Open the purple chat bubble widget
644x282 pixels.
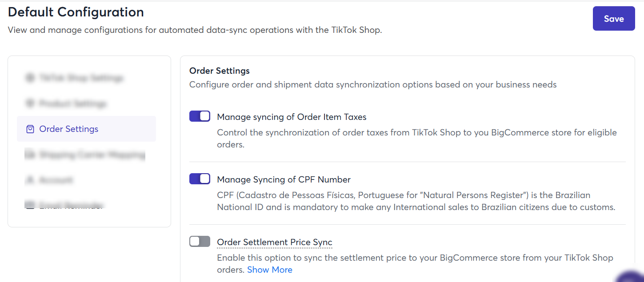point(631,276)
